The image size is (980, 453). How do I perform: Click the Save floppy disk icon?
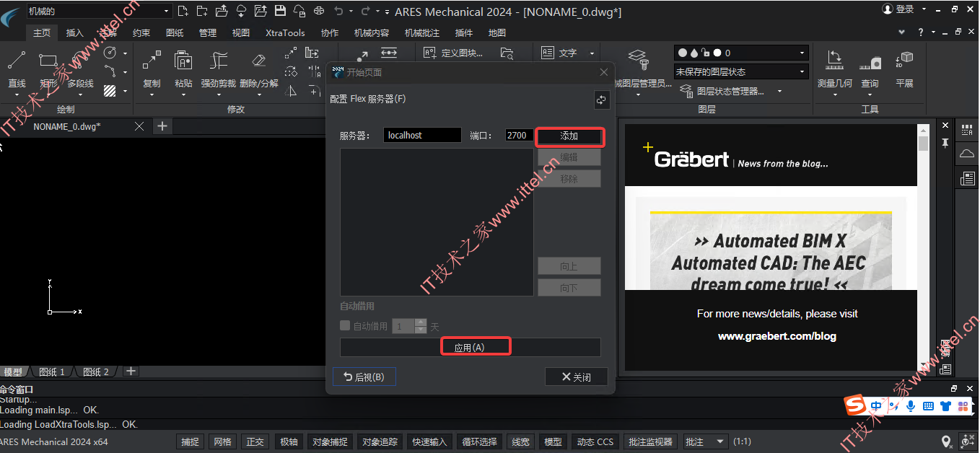tap(280, 11)
